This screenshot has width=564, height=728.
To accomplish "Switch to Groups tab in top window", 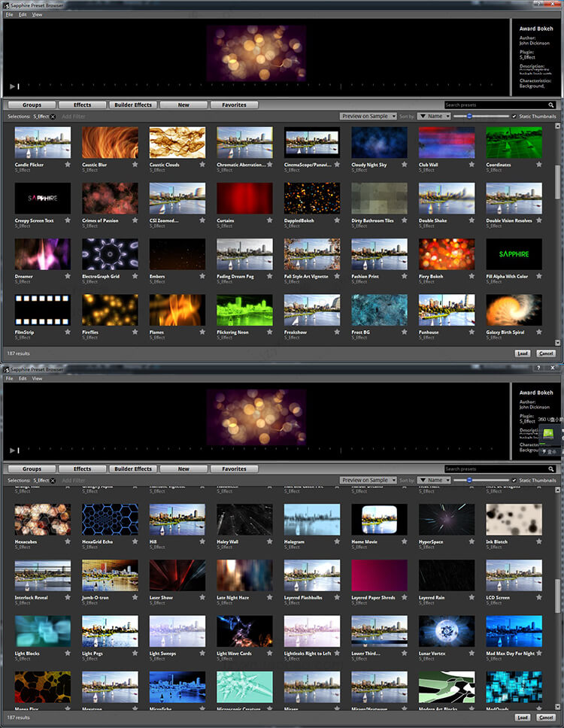I will tap(32, 105).
